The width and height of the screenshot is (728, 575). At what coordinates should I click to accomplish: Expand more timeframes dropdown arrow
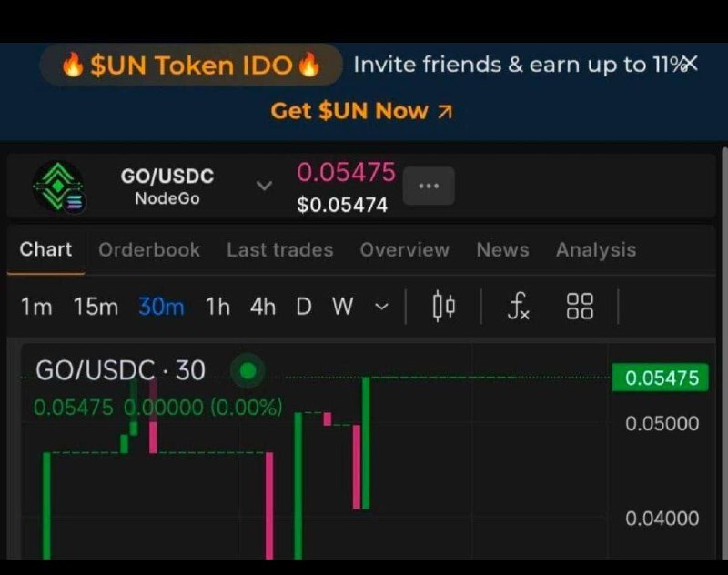(x=381, y=307)
